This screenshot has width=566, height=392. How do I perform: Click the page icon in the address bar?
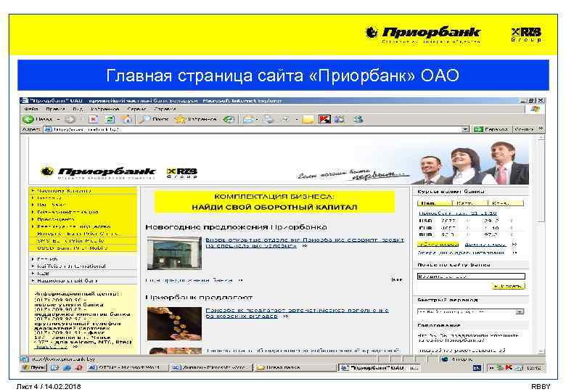click(x=48, y=129)
